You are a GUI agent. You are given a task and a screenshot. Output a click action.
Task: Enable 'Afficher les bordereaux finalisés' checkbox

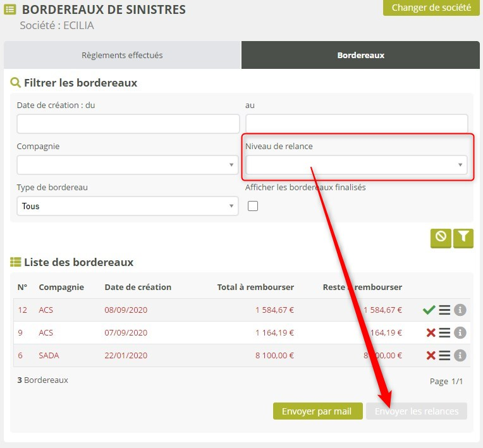pyautogui.click(x=253, y=206)
